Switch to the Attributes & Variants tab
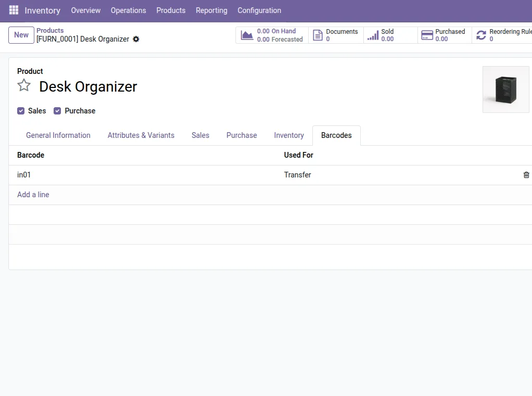Screen dimensions: 532x396 [x=141, y=135]
